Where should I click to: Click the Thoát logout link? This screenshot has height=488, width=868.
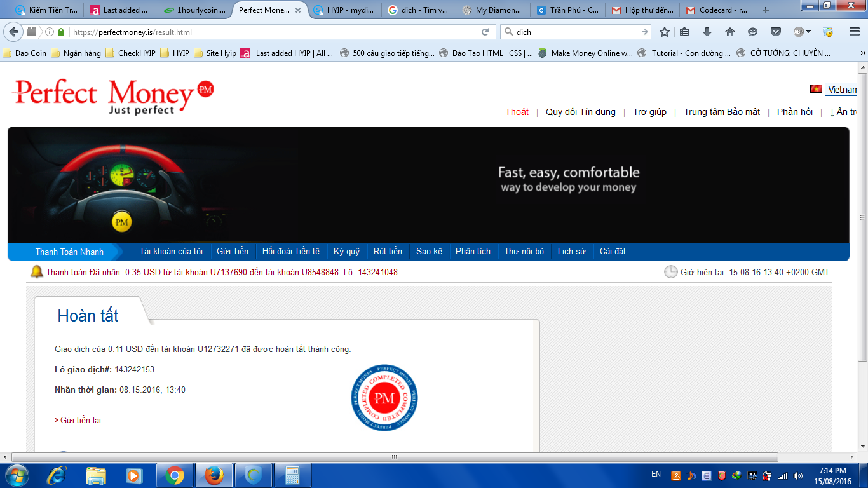click(x=517, y=112)
